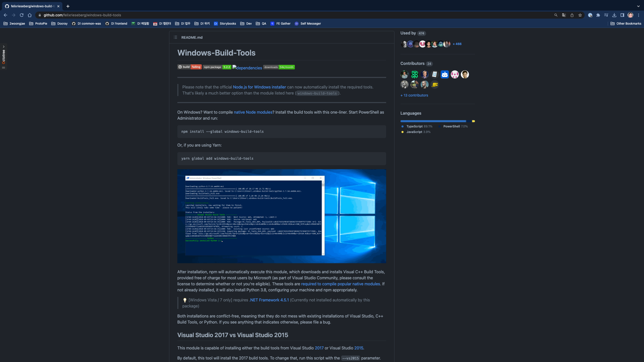The width and height of the screenshot is (644, 362).
Task: Open the Other Bookmarks folder
Action: point(626,24)
